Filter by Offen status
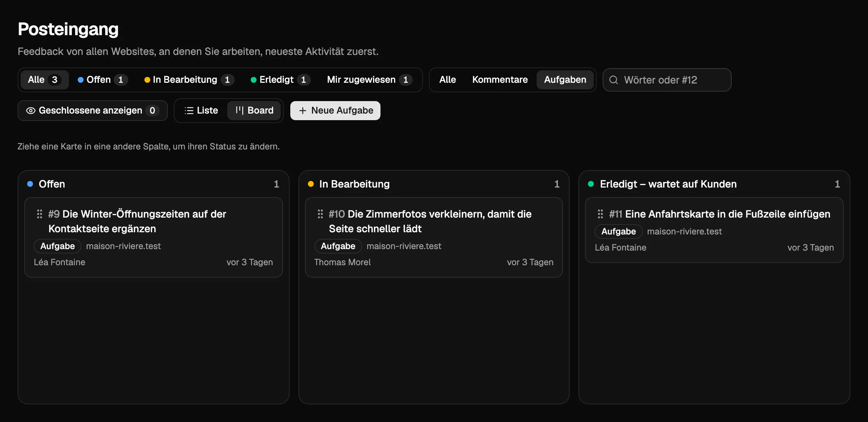Image resolution: width=868 pixels, height=422 pixels. click(x=102, y=80)
